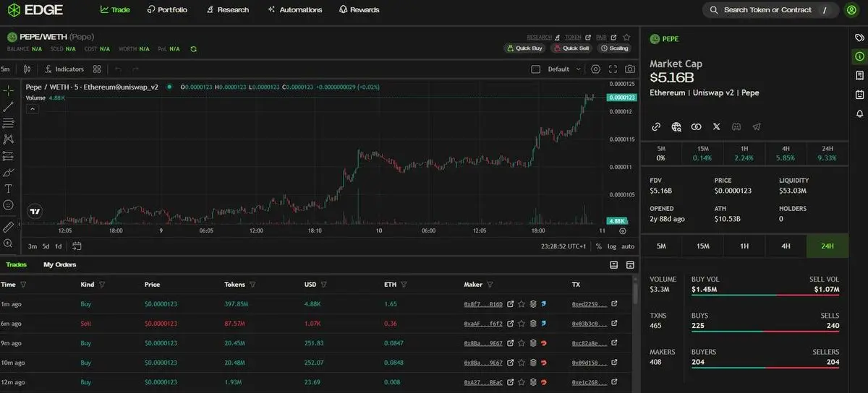The width and height of the screenshot is (868, 393).
Task: Open the Maker column filter
Action: (x=490, y=285)
